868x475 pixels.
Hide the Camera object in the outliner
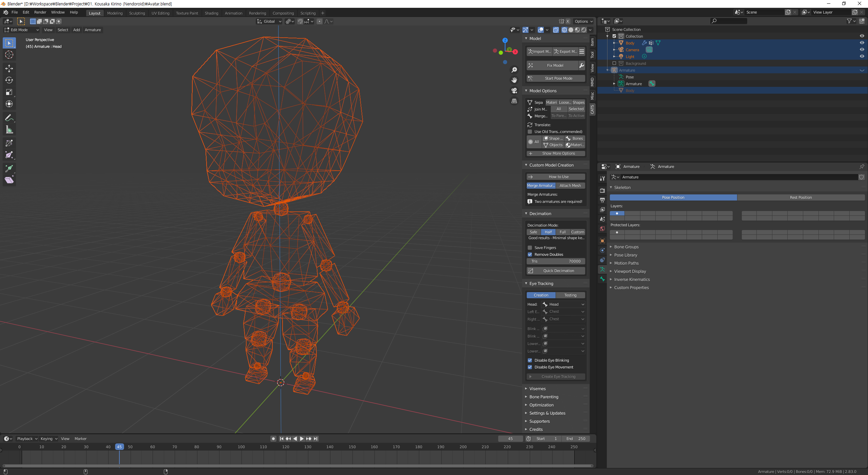click(862, 50)
